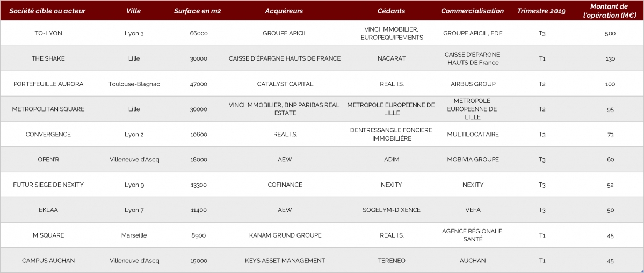Viewport: 644px width, 273px height.
Task: Click the COFINANCE acquirer cell
Action: [285, 185]
